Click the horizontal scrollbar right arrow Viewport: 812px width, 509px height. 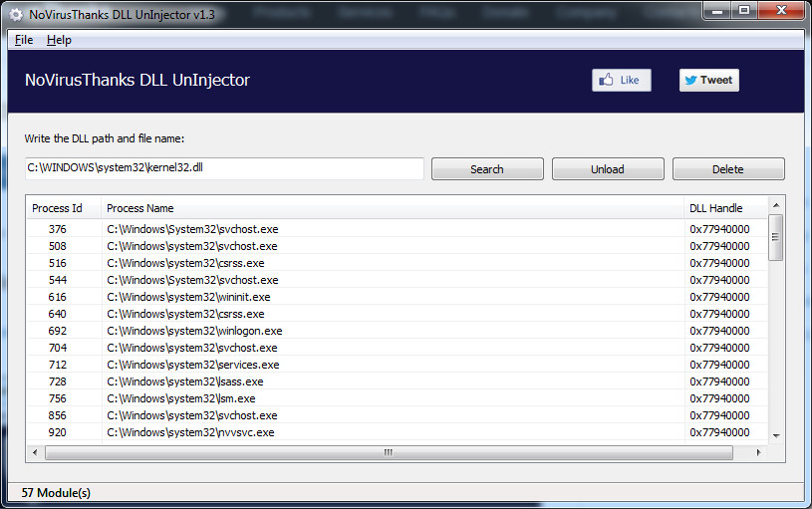click(758, 452)
